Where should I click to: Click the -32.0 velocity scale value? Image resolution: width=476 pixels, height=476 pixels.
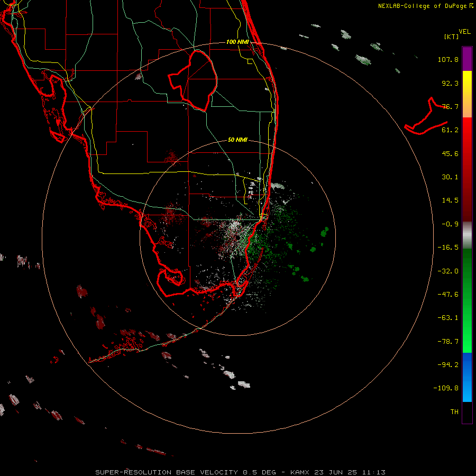(x=448, y=271)
